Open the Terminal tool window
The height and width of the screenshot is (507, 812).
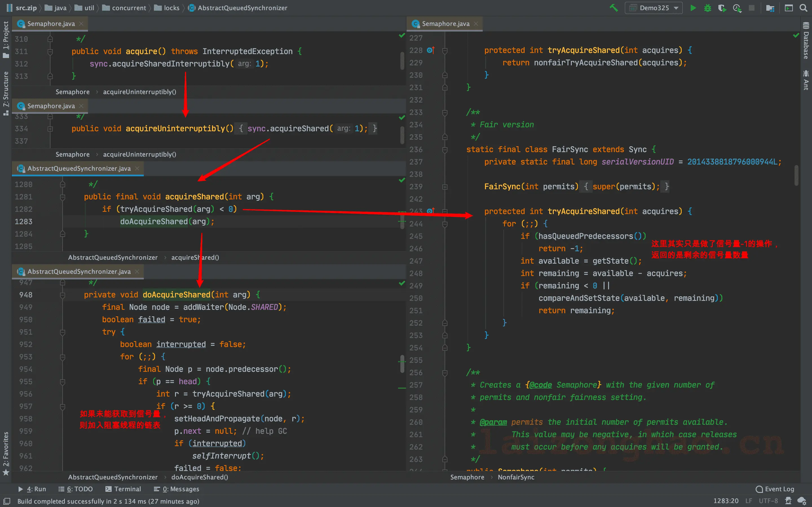coord(123,489)
